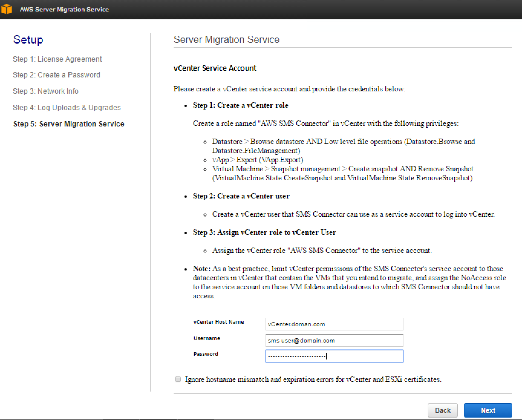Open Step 4: Log Uploads & Upgrades

(x=67, y=107)
